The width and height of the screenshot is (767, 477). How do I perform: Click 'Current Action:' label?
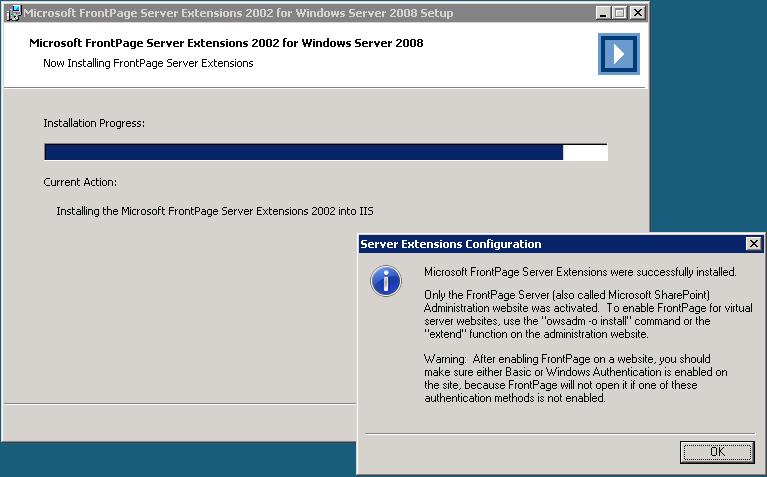80,182
